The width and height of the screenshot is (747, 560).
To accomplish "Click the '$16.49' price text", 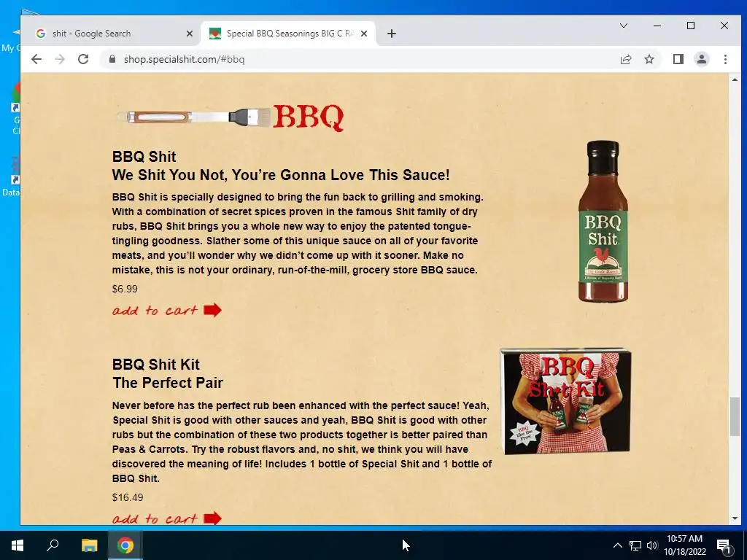I will (127, 497).
